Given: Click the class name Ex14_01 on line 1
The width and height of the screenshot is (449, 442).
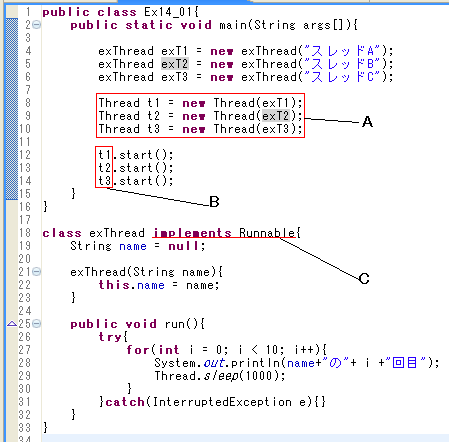Looking at the screenshot, I should tap(169, 12).
